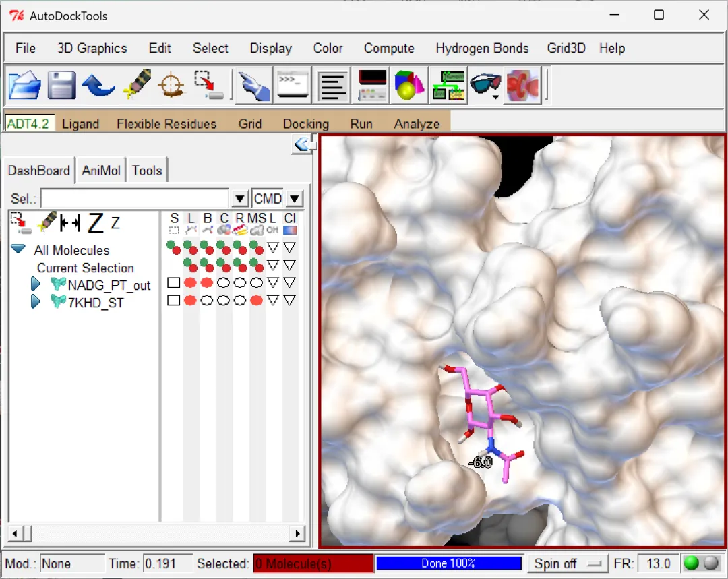Open the Vision network editor icon
The width and height of the screenshot is (728, 579).
448,85
